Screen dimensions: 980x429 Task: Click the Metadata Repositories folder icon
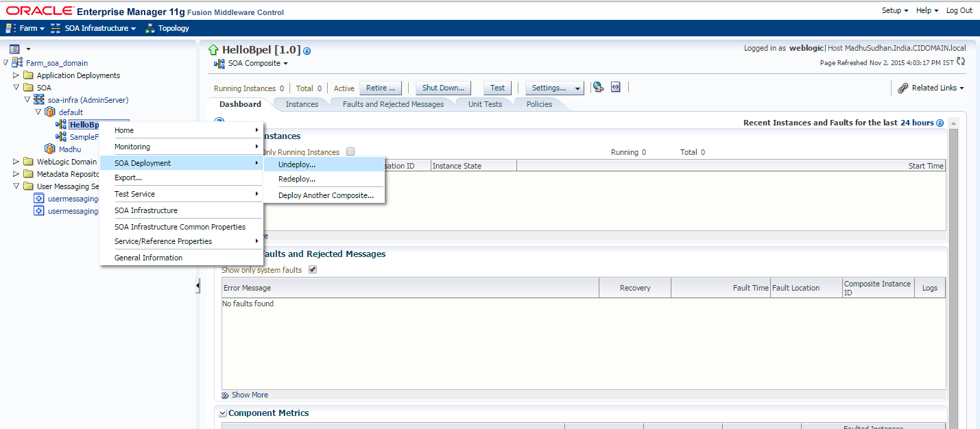[28, 174]
